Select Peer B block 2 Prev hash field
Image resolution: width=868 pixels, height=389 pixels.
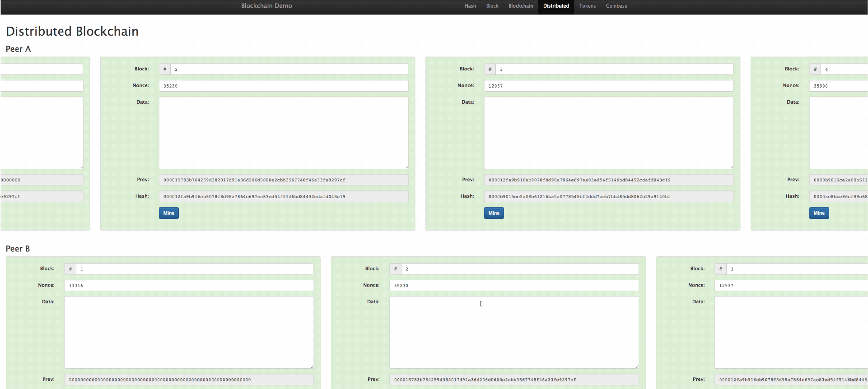(514, 380)
